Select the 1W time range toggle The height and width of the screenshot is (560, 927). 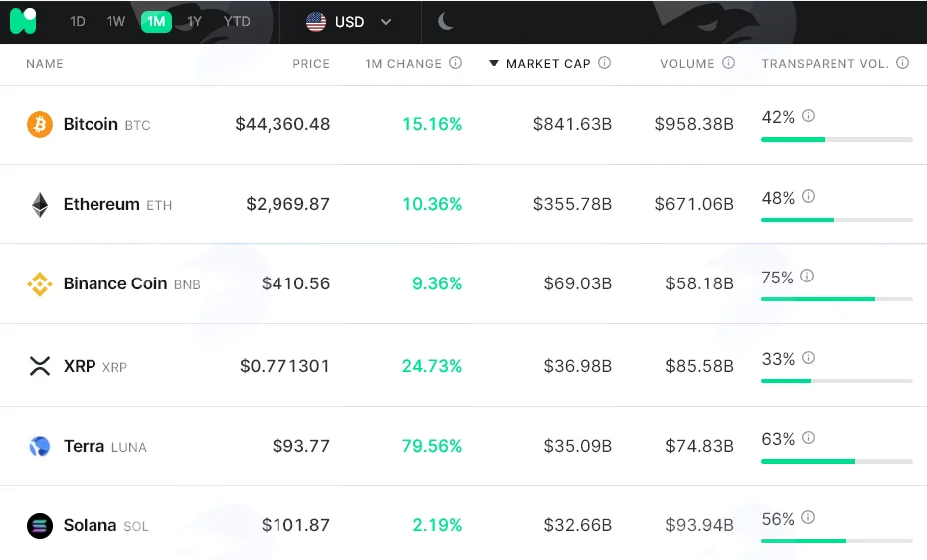point(115,21)
